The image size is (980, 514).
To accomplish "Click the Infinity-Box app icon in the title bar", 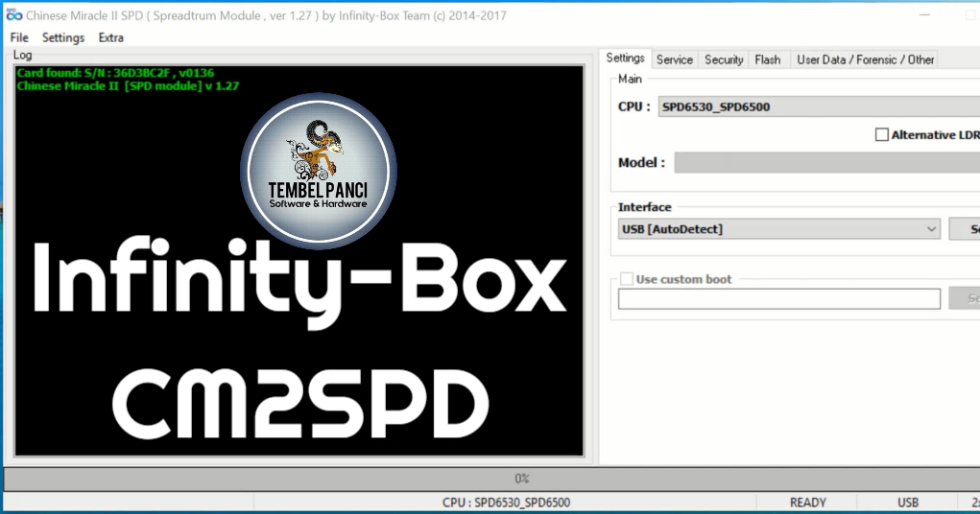I will pyautogui.click(x=13, y=15).
